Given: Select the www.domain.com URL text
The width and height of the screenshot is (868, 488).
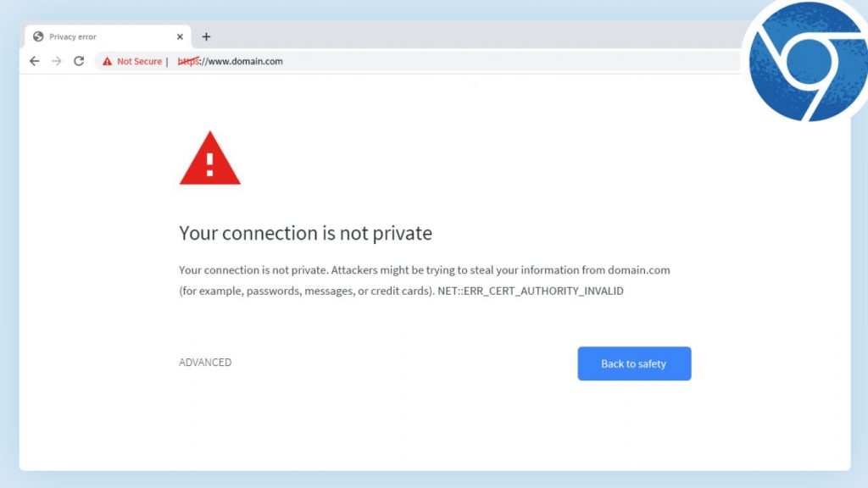Looking at the screenshot, I should [x=246, y=61].
